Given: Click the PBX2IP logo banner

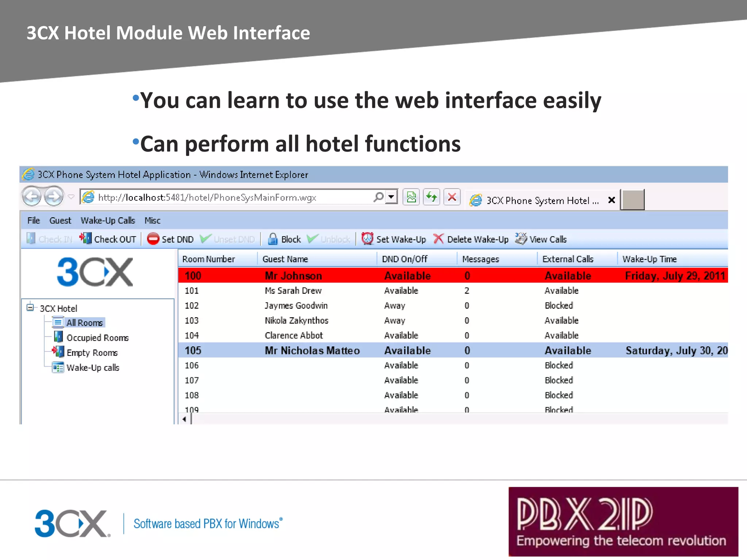Looking at the screenshot, I should click(623, 521).
